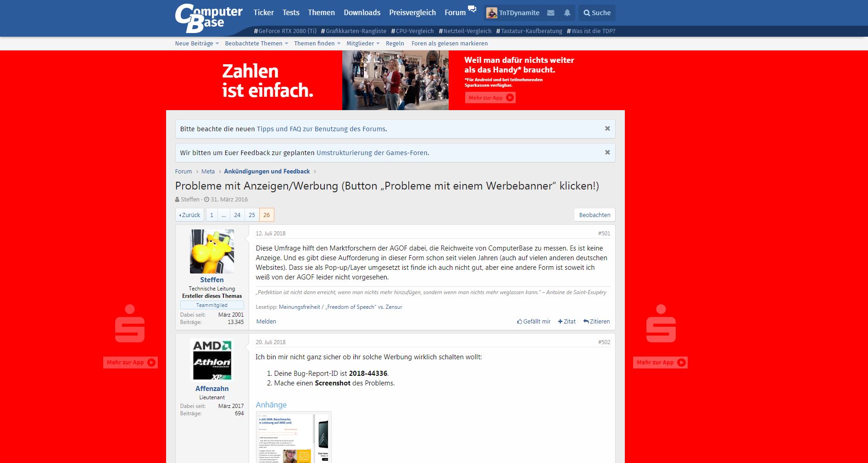
Task: Open the messages envelope icon
Action: pos(551,13)
